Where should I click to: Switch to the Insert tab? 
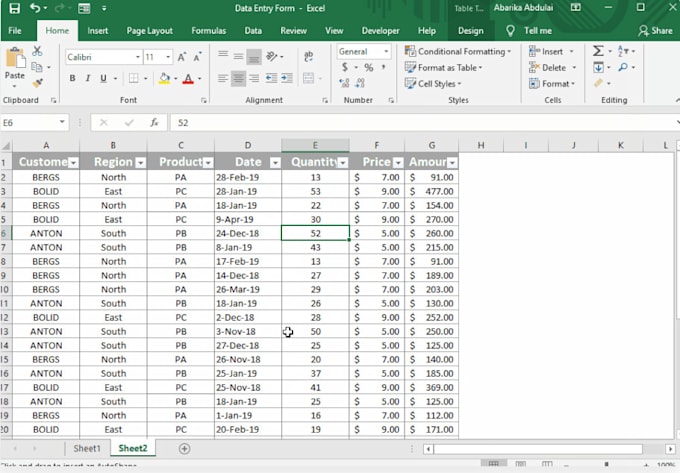pyautogui.click(x=98, y=31)
